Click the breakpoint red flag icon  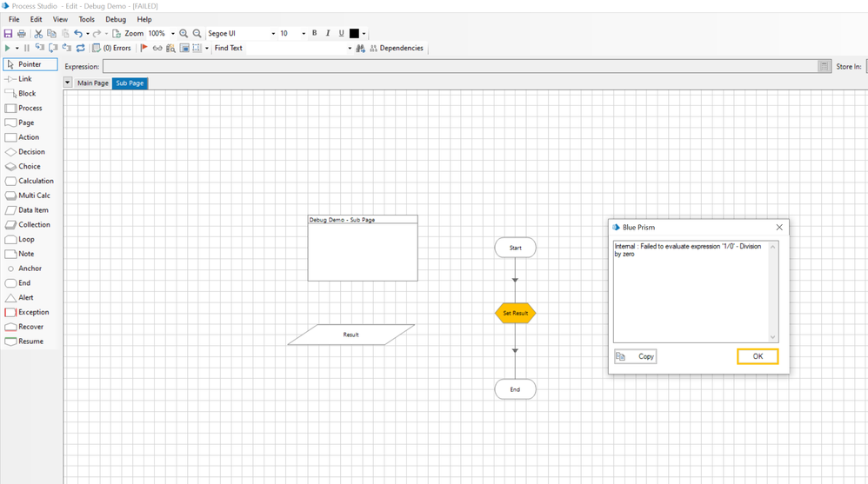[144, 49]
